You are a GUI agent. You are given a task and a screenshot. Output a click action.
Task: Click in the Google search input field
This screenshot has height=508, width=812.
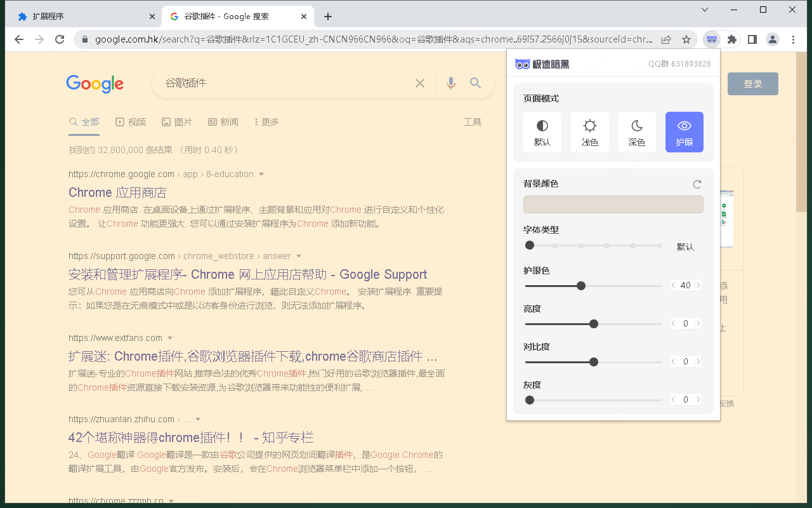pos(285,83)
